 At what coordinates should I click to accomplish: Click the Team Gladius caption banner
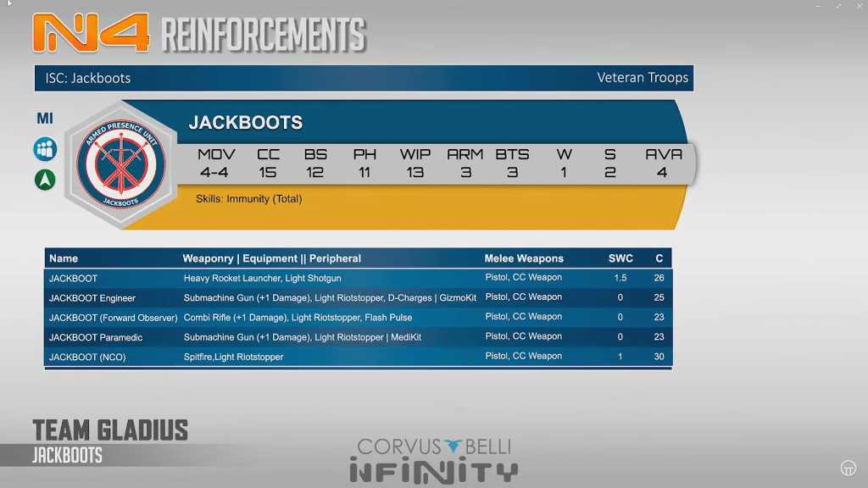pos(110,430)
